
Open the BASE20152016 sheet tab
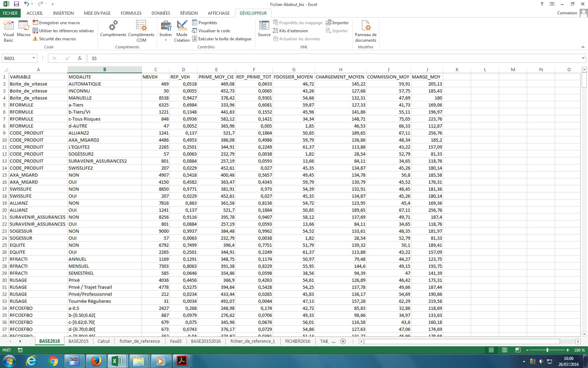pyautogui.click(x=206, y=341)
